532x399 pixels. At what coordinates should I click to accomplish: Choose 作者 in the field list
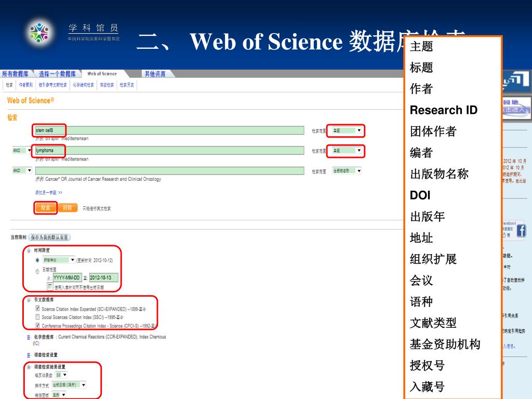[x=421, y=88]
